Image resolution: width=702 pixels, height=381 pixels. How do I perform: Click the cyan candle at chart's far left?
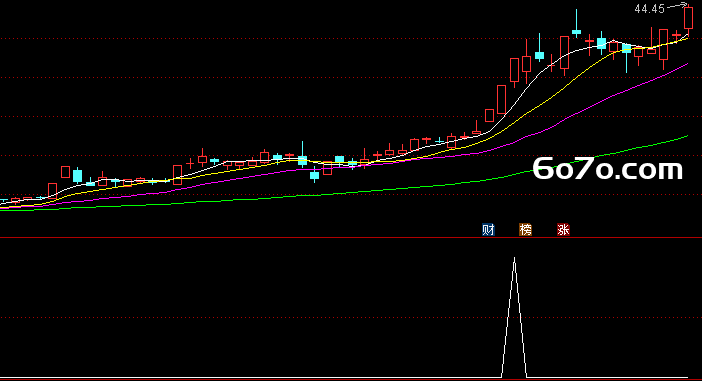tap(4, 200)
